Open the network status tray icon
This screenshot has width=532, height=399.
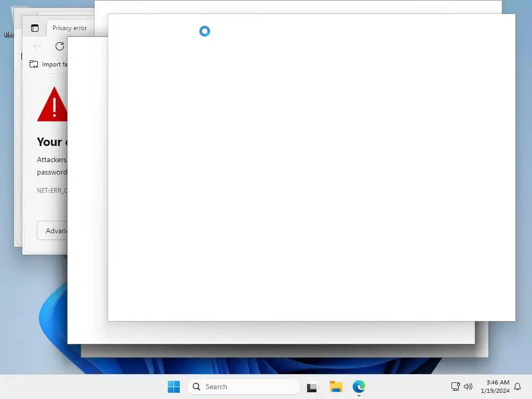click(x=455, y=387)
